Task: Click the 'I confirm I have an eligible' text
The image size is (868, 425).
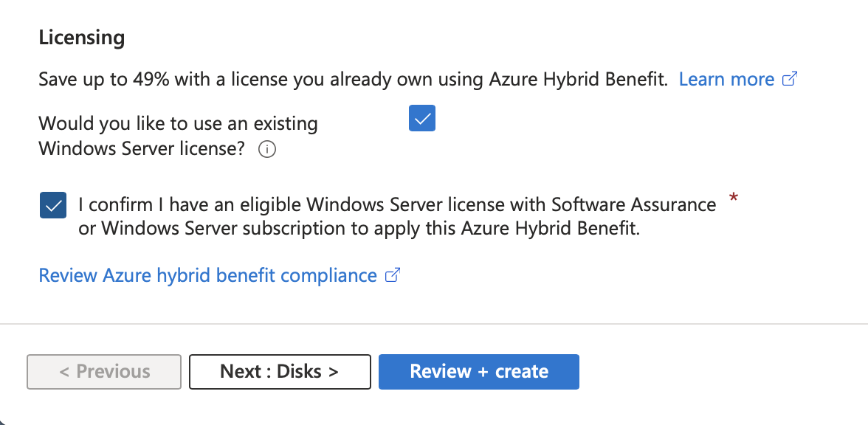Action: [397, 216]
